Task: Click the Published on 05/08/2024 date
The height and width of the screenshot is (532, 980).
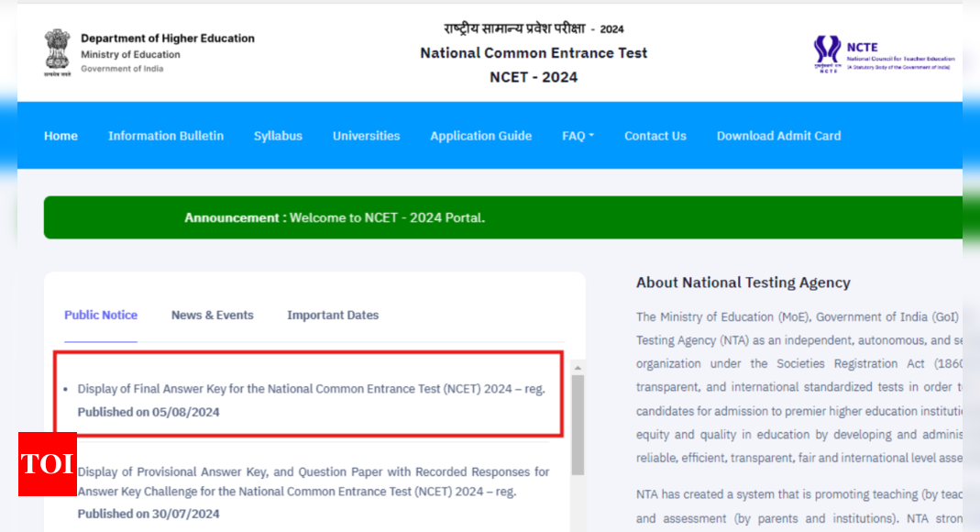Action: [x=149, y=412]
